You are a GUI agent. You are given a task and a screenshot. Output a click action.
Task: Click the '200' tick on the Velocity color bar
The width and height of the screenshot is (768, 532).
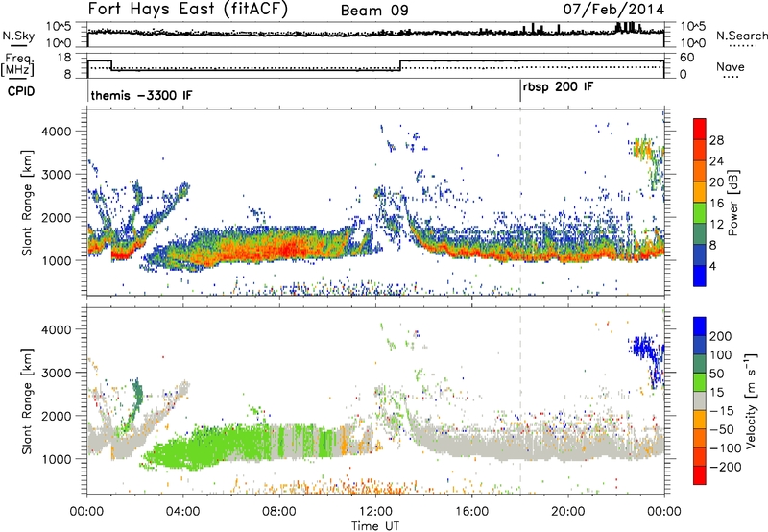tap(721, 336)
